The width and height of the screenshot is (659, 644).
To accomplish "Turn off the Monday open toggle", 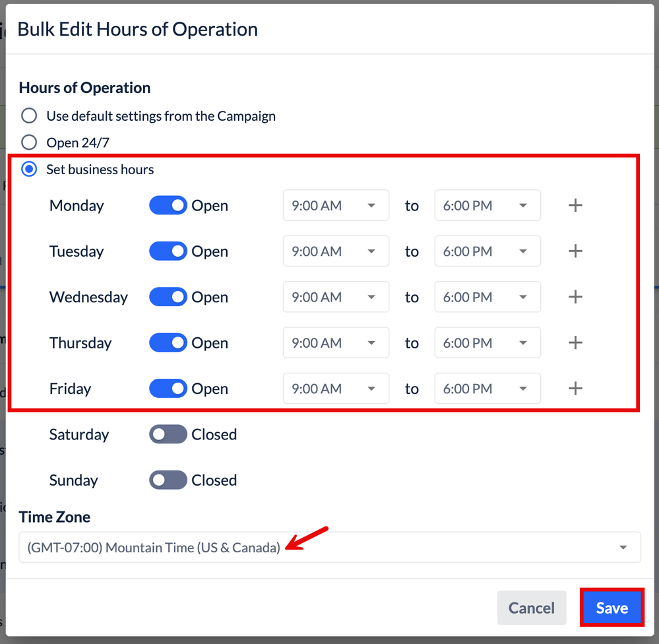I will [168, 205].
